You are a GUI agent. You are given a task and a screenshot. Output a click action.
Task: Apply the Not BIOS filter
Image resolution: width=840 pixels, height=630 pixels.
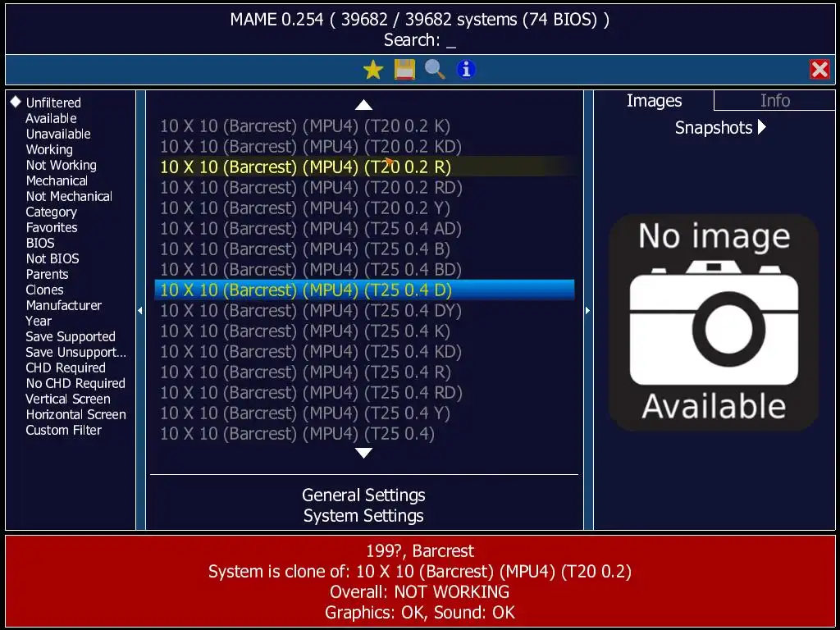(x=52, y=258)
